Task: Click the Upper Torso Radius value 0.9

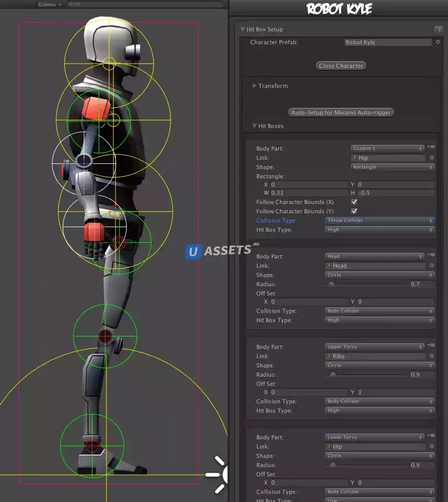Action: [x=422, y=375]
